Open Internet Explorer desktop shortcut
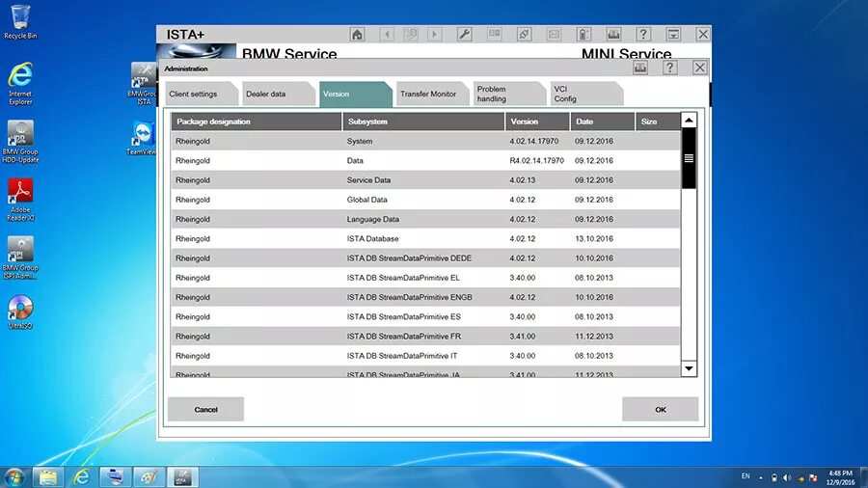 coord(20,84)
